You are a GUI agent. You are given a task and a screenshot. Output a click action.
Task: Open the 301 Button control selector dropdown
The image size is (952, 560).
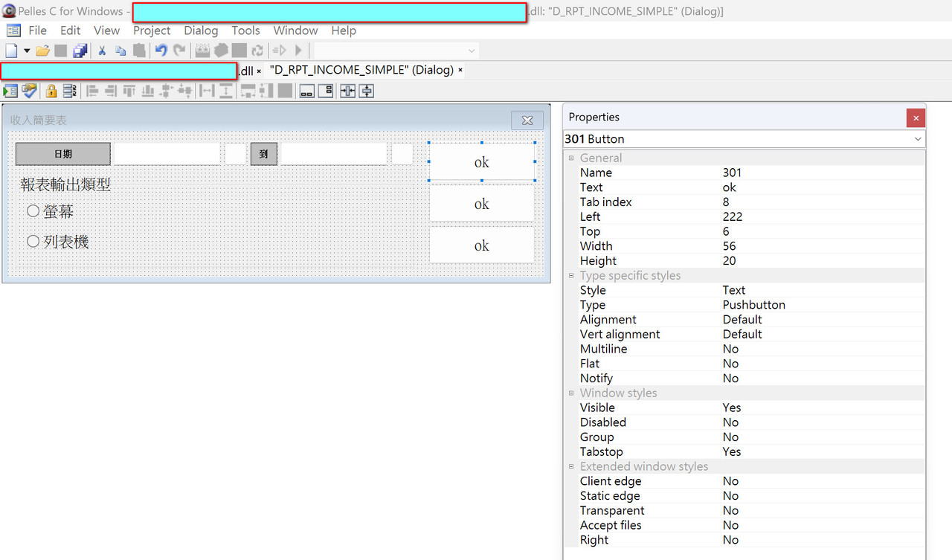pos(918,139)
